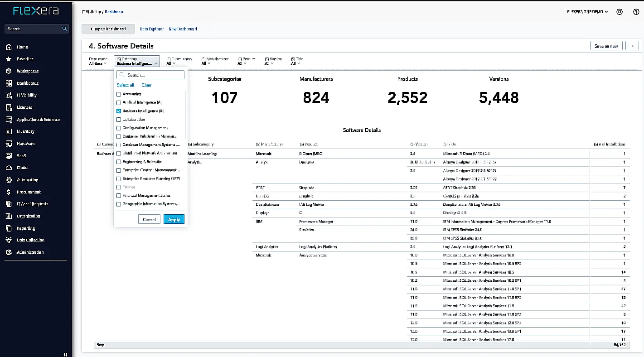Check the Engineering & Scientific checkbox
644x357 pixels.
[x=119, y=162]
